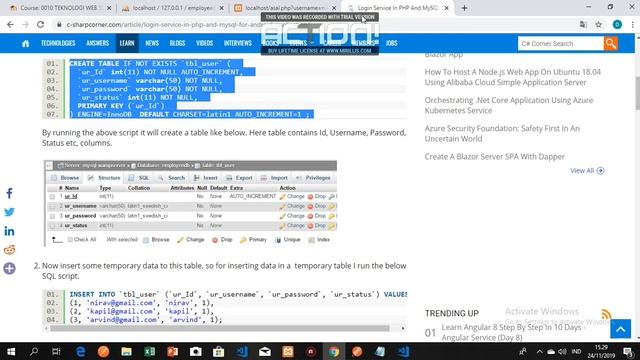Open Azure Security Foundation article link
The height and width of the screenshot is (360, 640).
(x=502, y=133)
